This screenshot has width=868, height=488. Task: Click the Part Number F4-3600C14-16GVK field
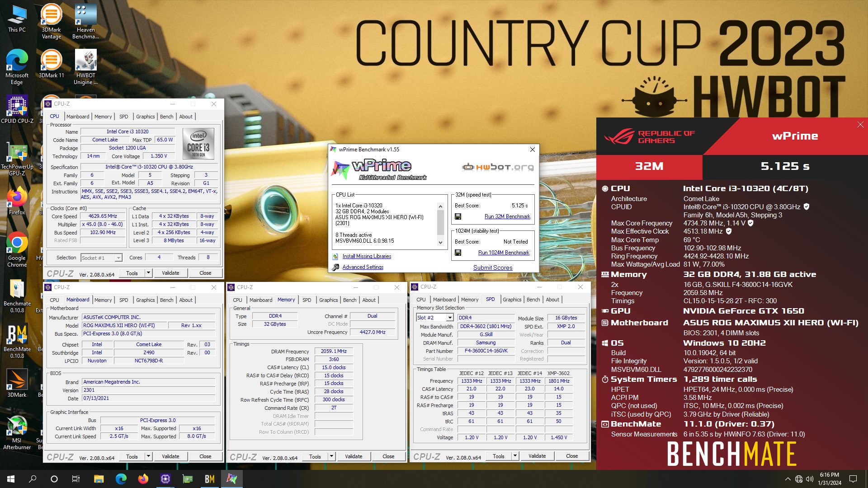click(x=486, y=351)
